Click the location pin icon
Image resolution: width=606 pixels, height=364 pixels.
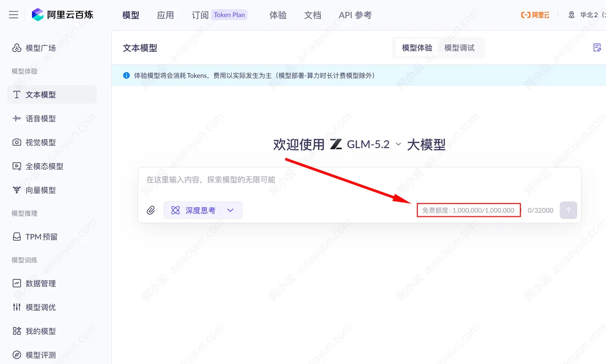click(x=571, y=15)
